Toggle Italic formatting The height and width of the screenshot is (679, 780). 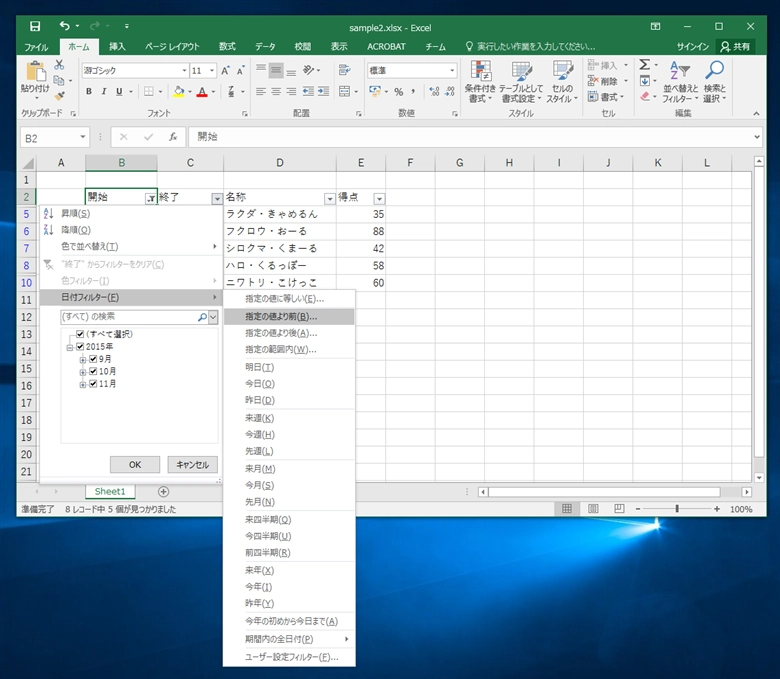(x=103, y=92)
